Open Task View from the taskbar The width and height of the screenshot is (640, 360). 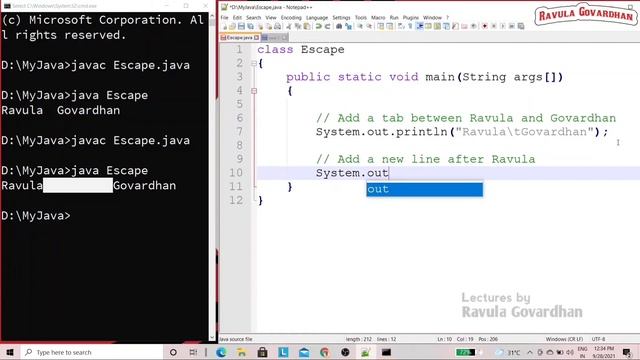pos(193,352)
